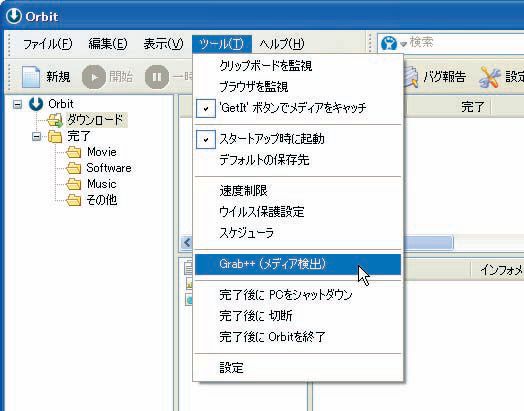Open the ファイル(F) menu
524x411 pixels.
(47, 44)
